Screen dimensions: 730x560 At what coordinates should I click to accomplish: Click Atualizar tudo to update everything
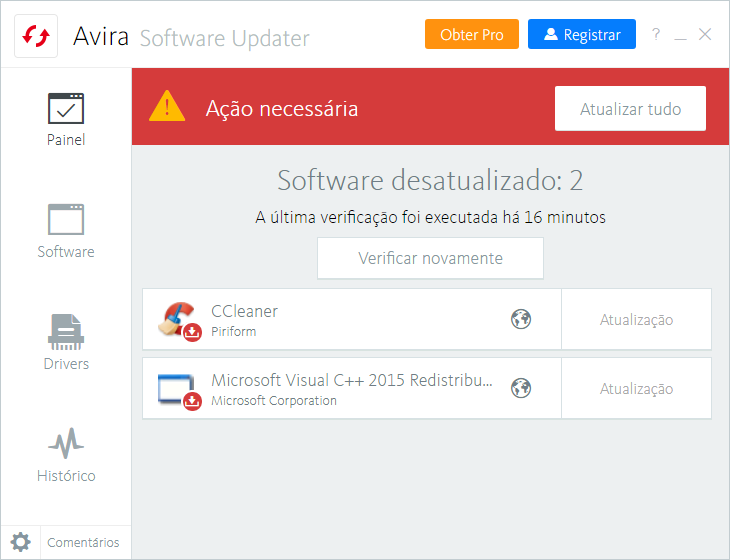(x=630, y=108)
